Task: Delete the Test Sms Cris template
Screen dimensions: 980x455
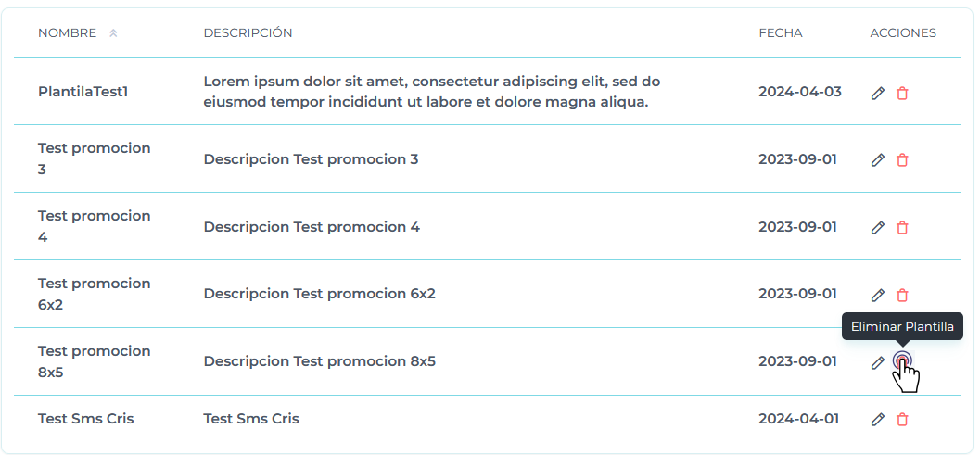Action: (902, 420)
